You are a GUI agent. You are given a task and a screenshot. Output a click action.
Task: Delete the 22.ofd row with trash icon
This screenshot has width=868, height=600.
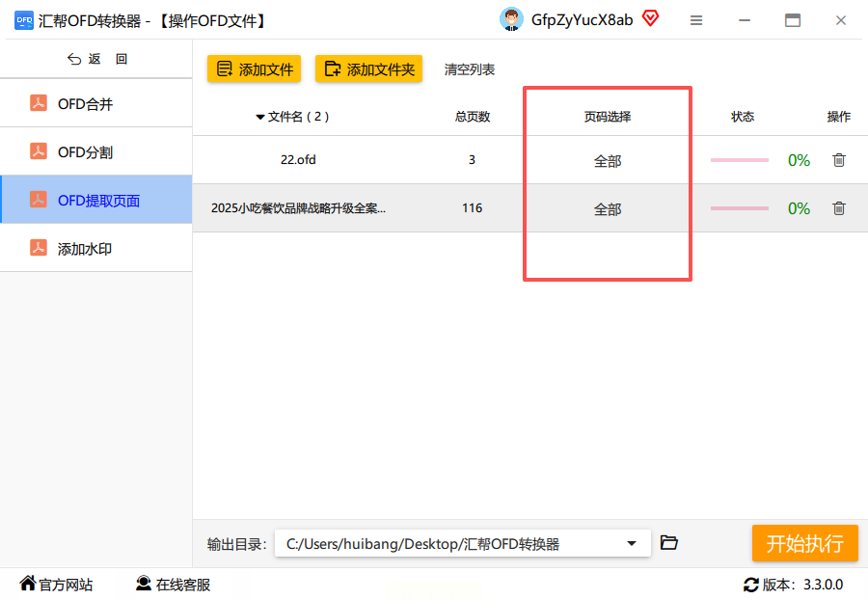tap(839, 160)
